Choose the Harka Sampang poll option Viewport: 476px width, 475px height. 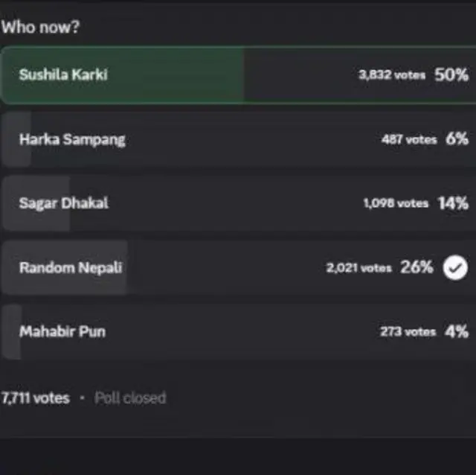(x=72, y=139)
